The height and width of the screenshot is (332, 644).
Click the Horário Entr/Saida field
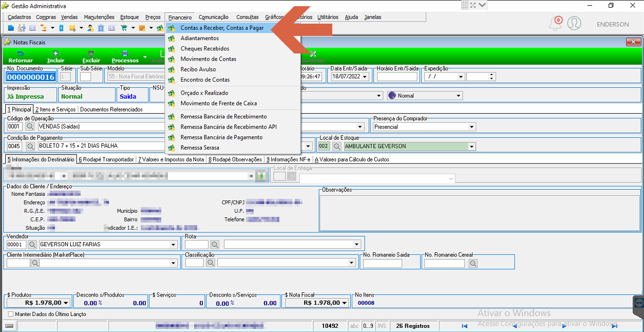pyautogui.click(x=397, y=77)
